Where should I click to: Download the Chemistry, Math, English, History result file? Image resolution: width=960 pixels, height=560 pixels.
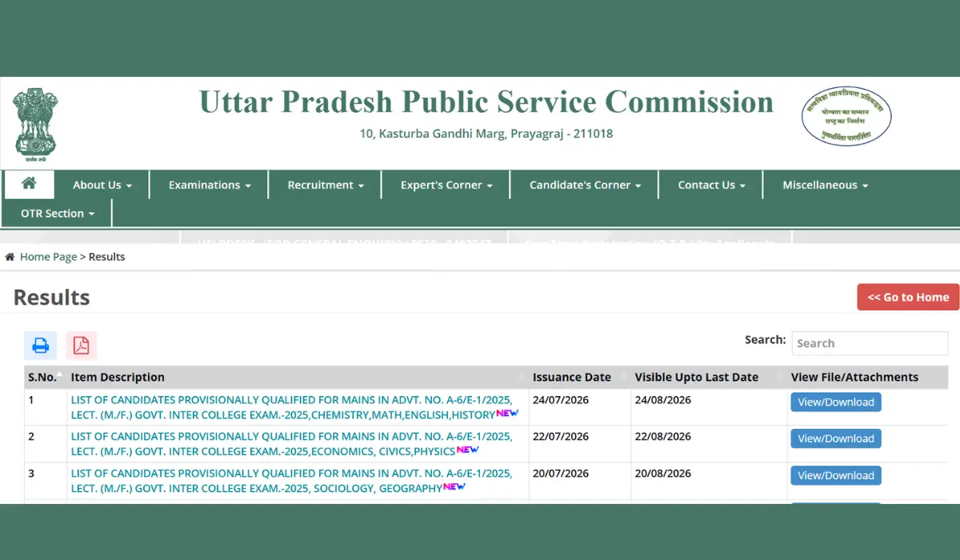[x=836, y=402]
